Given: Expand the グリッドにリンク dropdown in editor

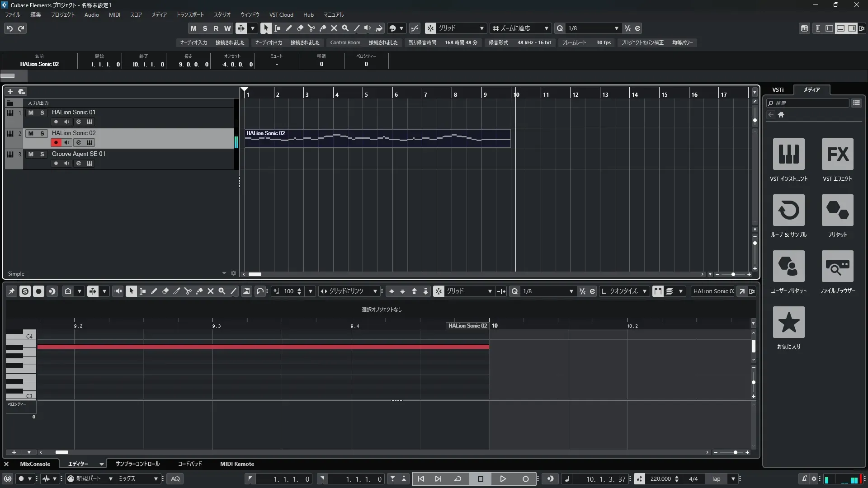Looking at the screenshot, I should click(x=375, y=291).
